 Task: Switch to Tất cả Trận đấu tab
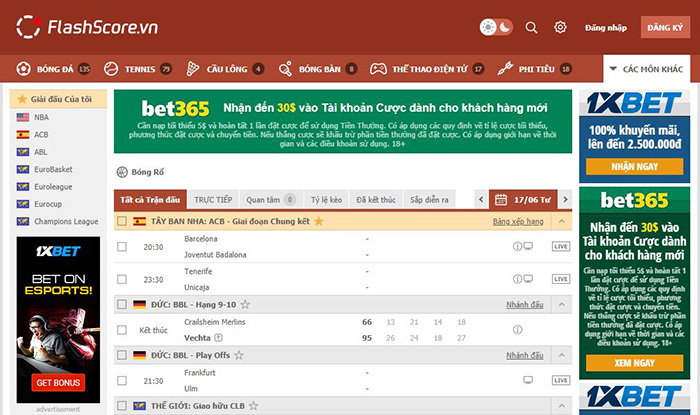click(x=150, y=200)
